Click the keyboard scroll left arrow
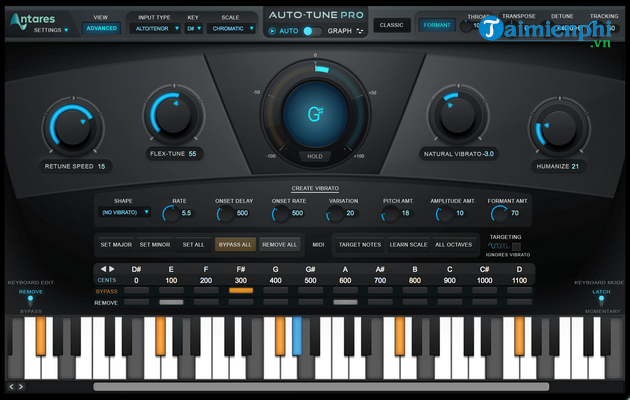630x400 pixels. coord(11,387)
